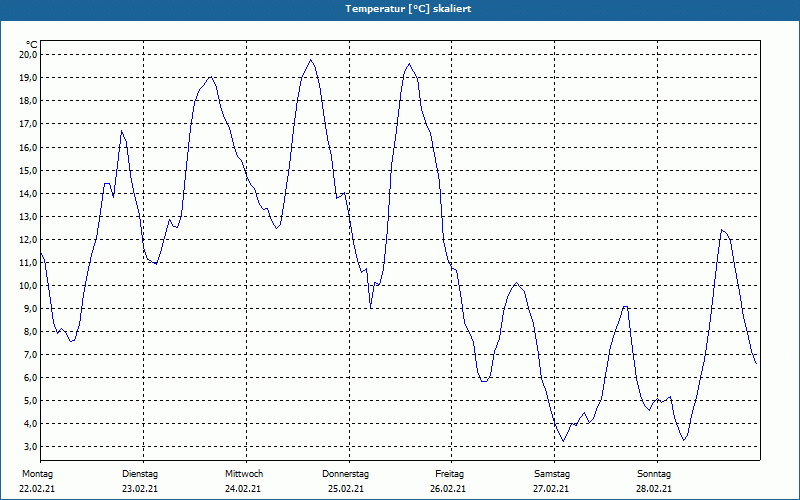Select the 6,0 y-axis label
This screenshot has height=500, width=800.
[x=30, y=378]
